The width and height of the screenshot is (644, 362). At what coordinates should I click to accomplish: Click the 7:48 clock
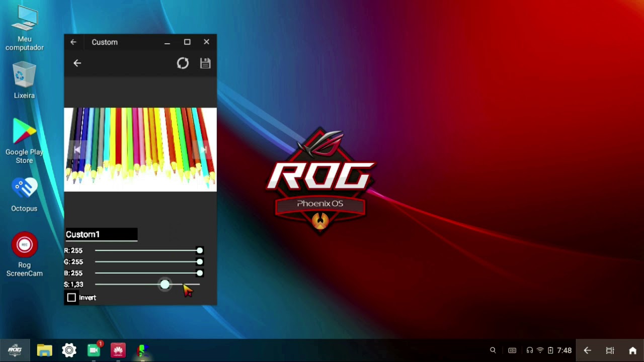565,350
